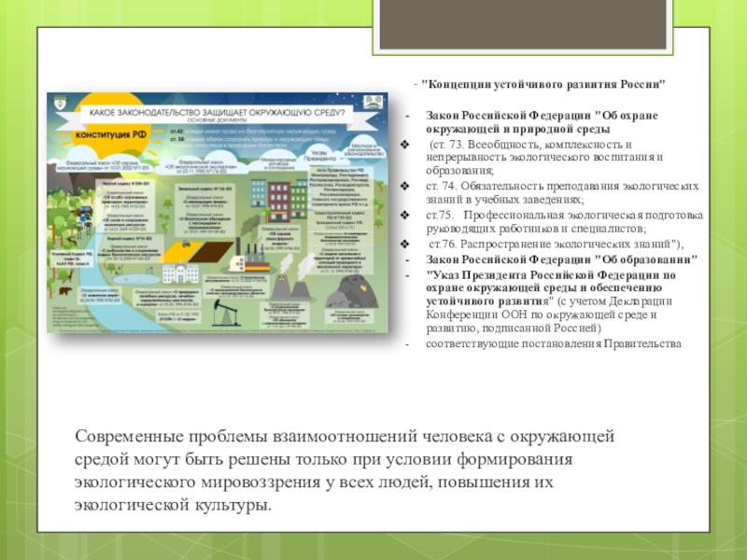Click the oil pump jack icon in infographic
This screenshot has width=747, height=560.
tap(226, 312)
